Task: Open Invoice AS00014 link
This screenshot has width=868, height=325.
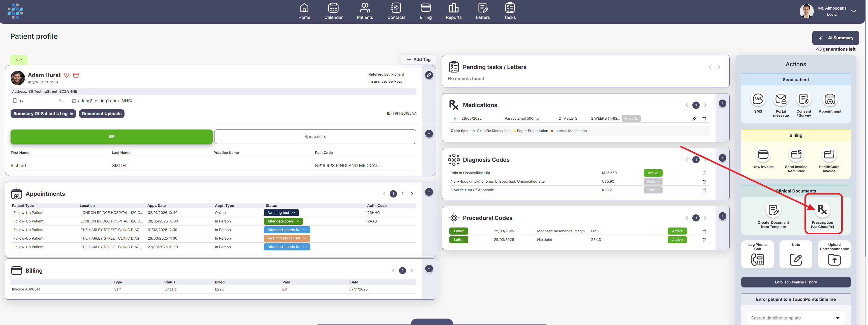Action: click(x=26, y=289)
